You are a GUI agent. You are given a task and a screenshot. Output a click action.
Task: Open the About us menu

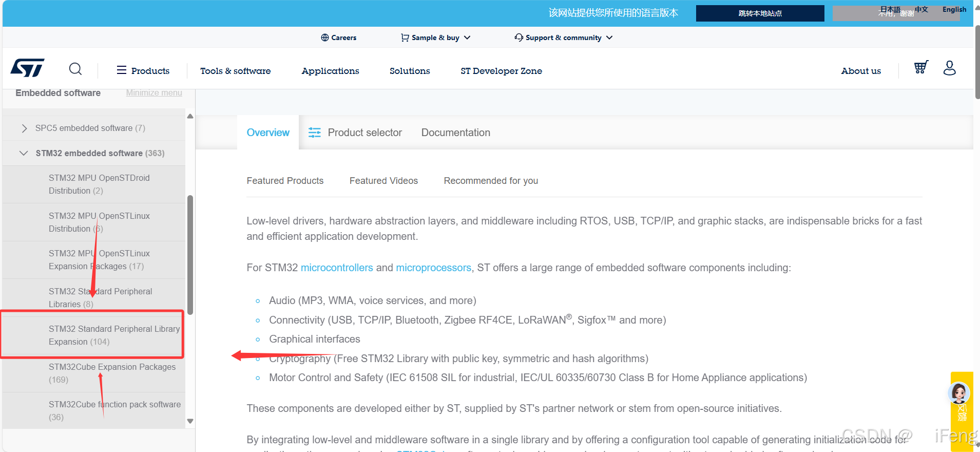[861, 71]
